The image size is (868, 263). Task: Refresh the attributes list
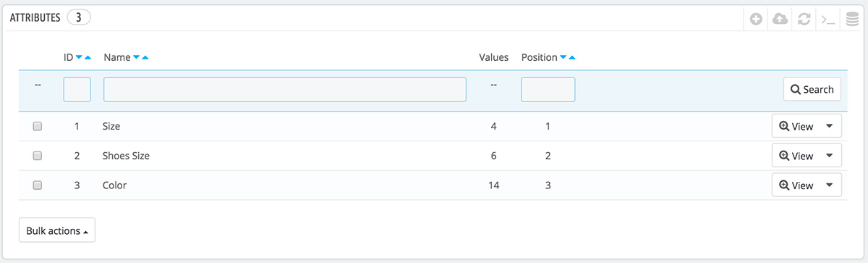[804, 20]
